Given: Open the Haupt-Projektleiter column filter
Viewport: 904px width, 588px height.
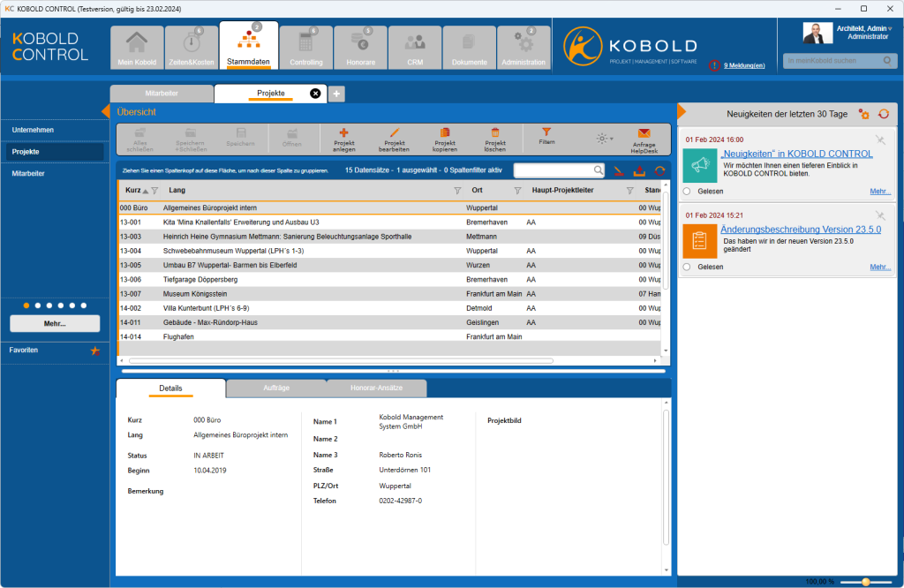Looking at the screenshot, I should tap(630, 191).
